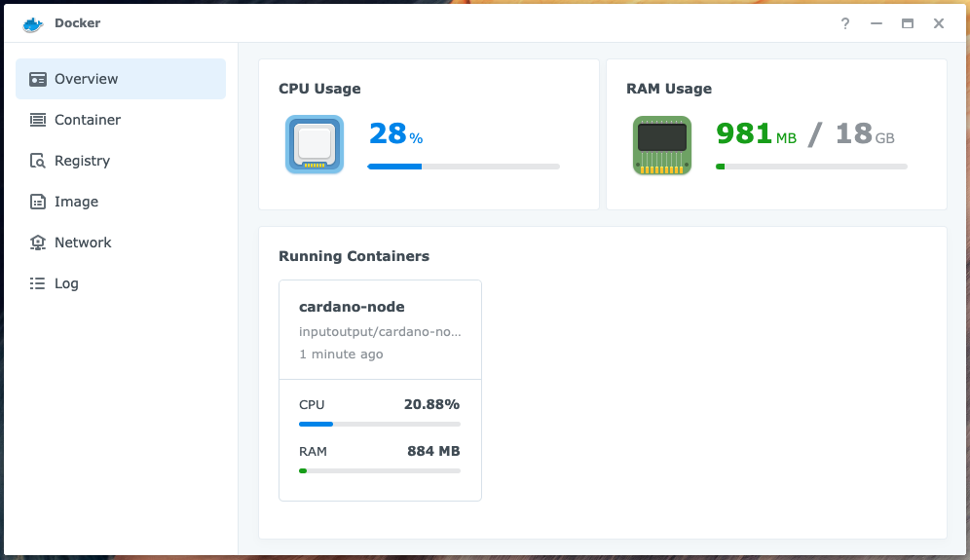The width and height of the screenshot is (970, 560).
Task: Click the CPU chip icon
Action: click(315, 144)
